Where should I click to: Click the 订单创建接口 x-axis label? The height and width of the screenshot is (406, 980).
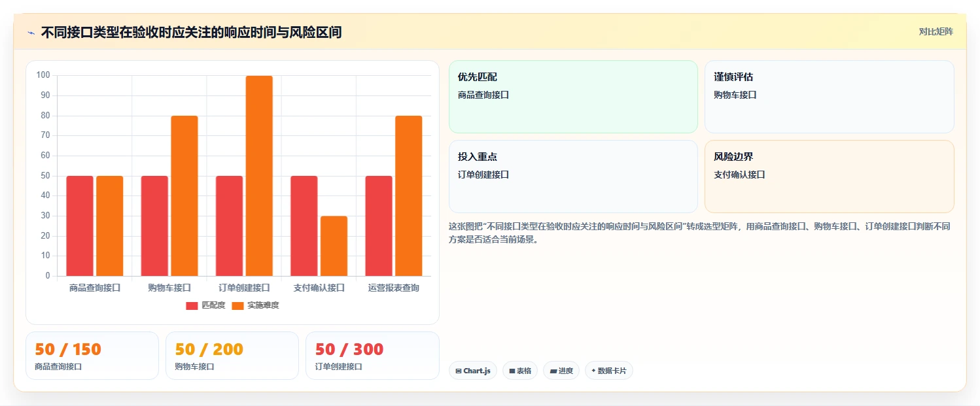pyautogui.click(x=244, y=288)
